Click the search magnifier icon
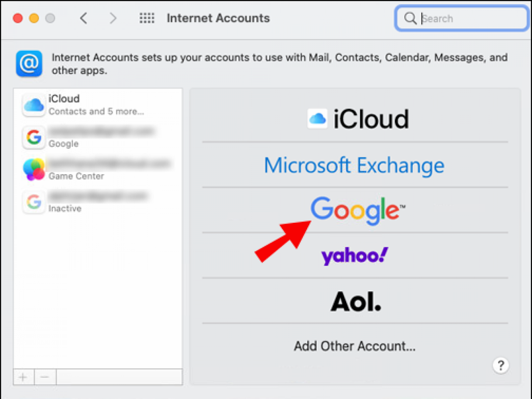The width and height of the screenshot is (532, 399). pyautogui.click(x=410, y=18)
